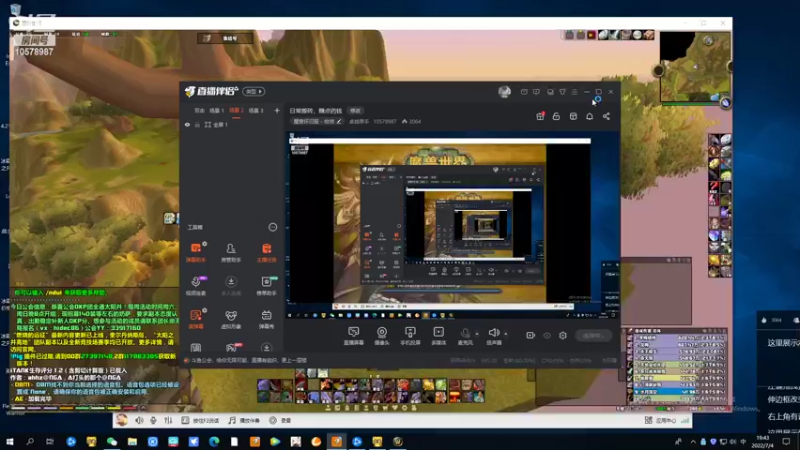The height and width of the screenshot is (450, 800).
Task: Add a 直播屏幕 screen capture source
Action: point(354,336)
